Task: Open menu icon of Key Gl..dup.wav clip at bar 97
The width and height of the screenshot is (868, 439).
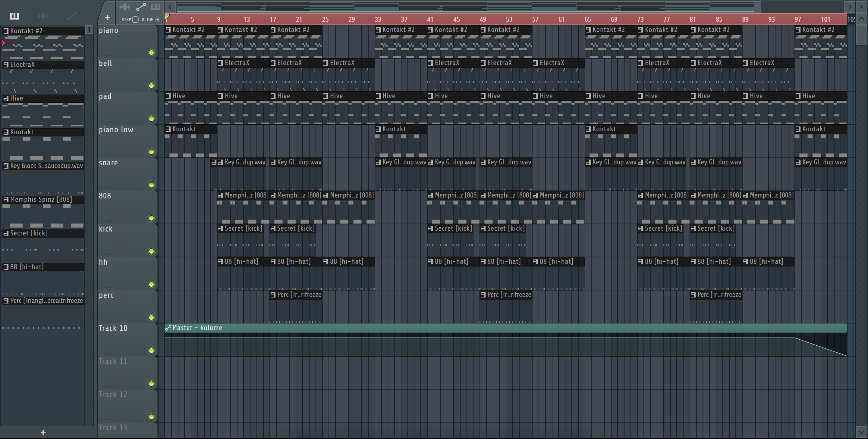Action: [798, 162]
